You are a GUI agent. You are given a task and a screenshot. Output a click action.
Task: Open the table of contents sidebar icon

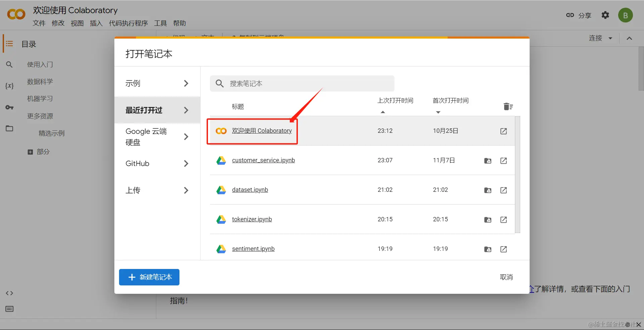pyautogui.click(x=9, y=44)
